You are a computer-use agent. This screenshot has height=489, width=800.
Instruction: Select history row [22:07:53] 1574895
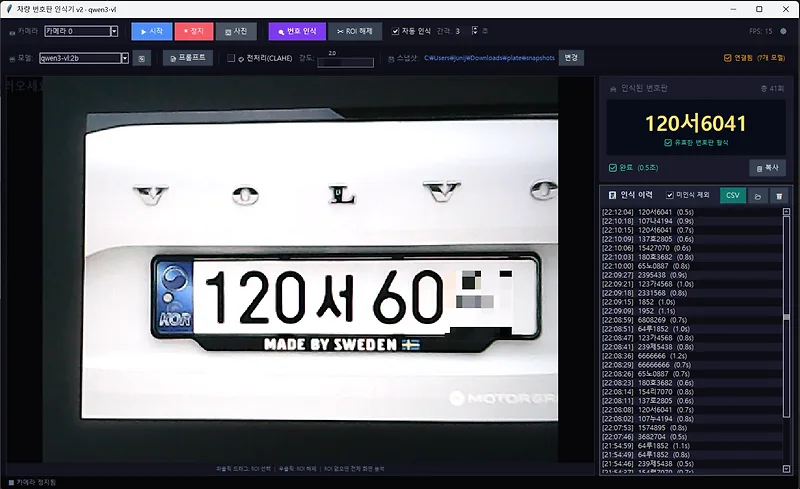691,428
